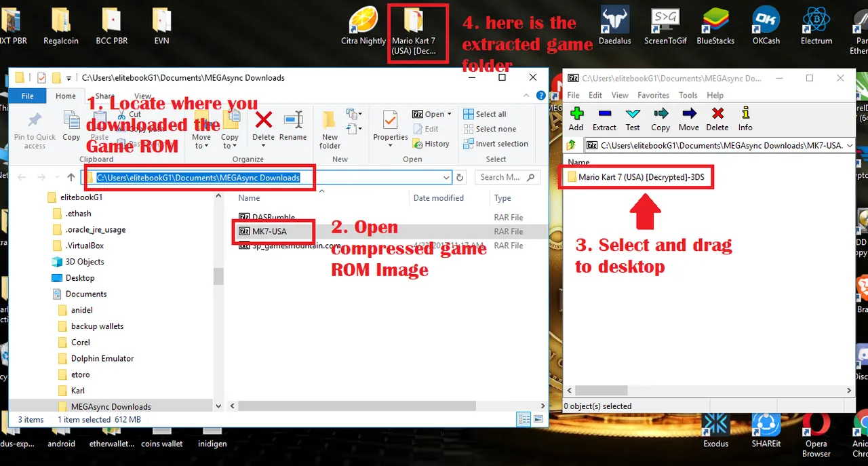Click the Explorer navigation pane scrollbar
The image size is (868, 466).
click(x=218, y=276)
